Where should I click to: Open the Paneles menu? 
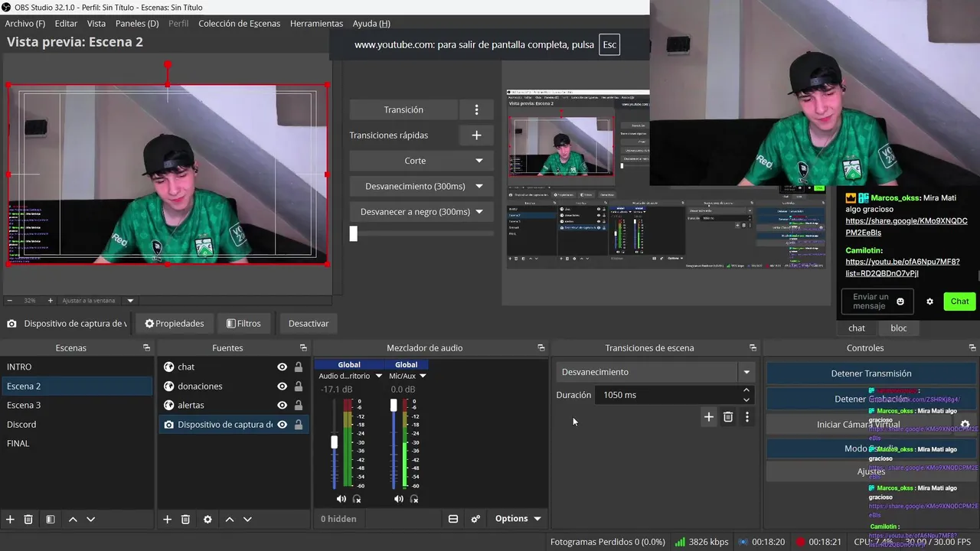coord(137,24)
